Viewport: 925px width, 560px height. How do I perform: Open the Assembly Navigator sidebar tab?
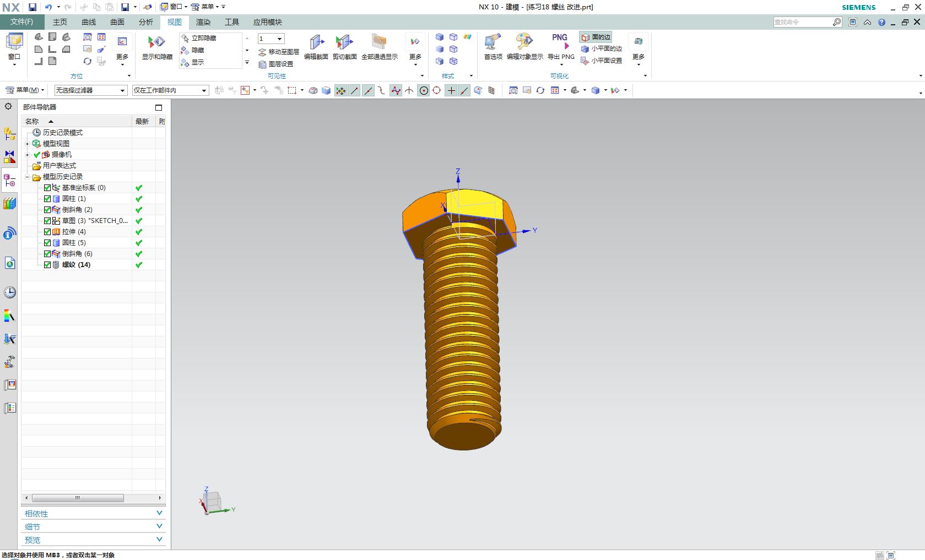9,133
